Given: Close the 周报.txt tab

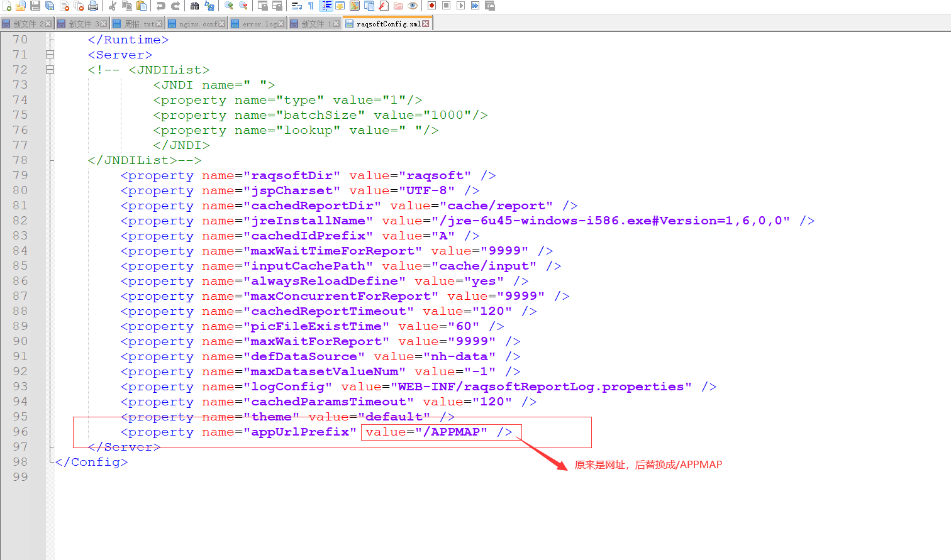Looking at the screenshot, I should pyautogui.click(x=159, y=24).
